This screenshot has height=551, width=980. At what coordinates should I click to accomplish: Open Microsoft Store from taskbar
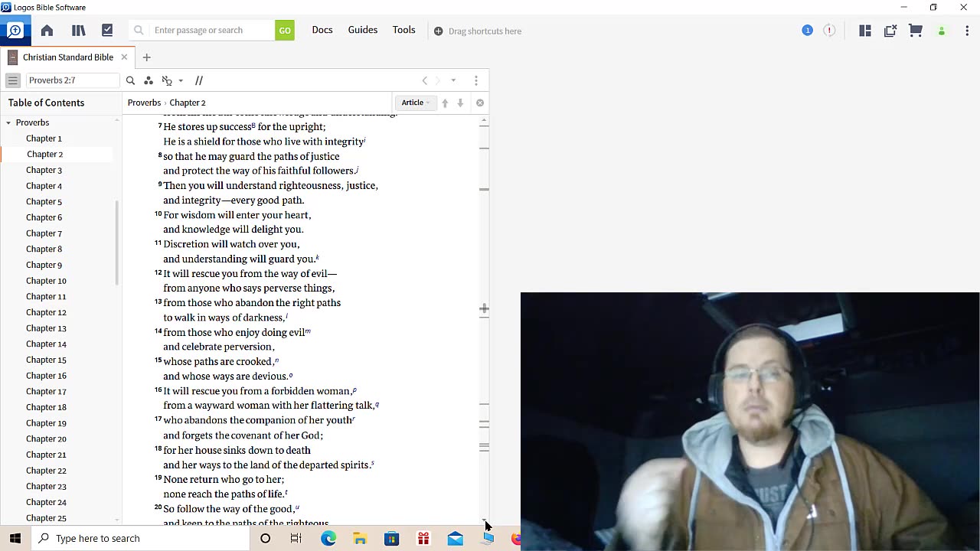click(391, 539)
